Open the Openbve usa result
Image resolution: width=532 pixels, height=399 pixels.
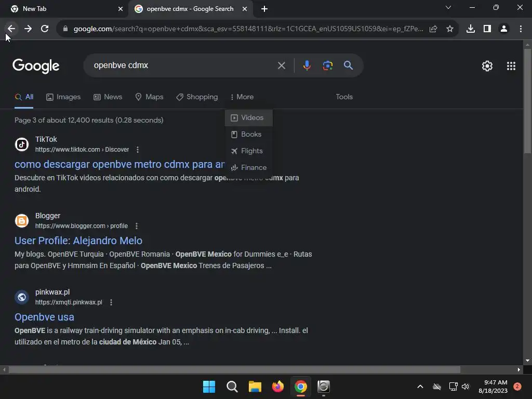click(44, 317)
